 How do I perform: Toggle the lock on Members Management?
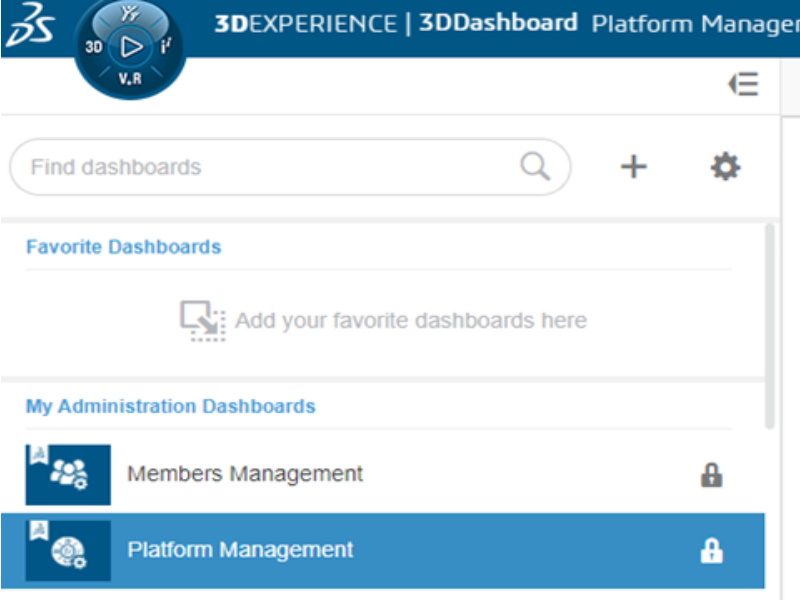tap(712, 474)
